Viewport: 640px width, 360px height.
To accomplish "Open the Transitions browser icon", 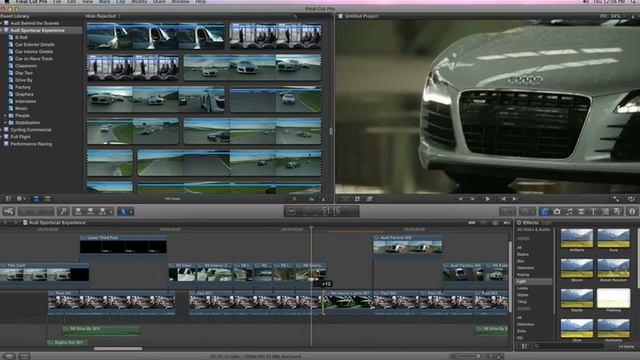I will pyautogui.click(x=581, y=211).
